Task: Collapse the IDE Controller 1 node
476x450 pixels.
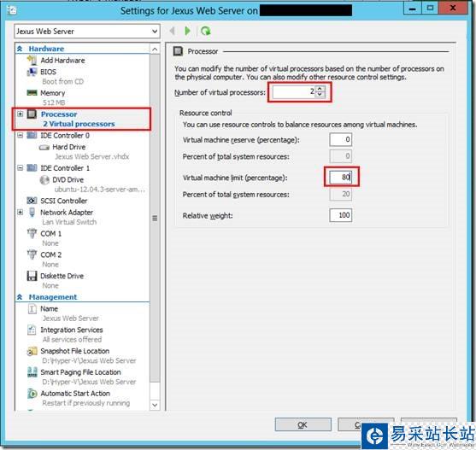Action: pyautogui.click(x=20, y=168)
